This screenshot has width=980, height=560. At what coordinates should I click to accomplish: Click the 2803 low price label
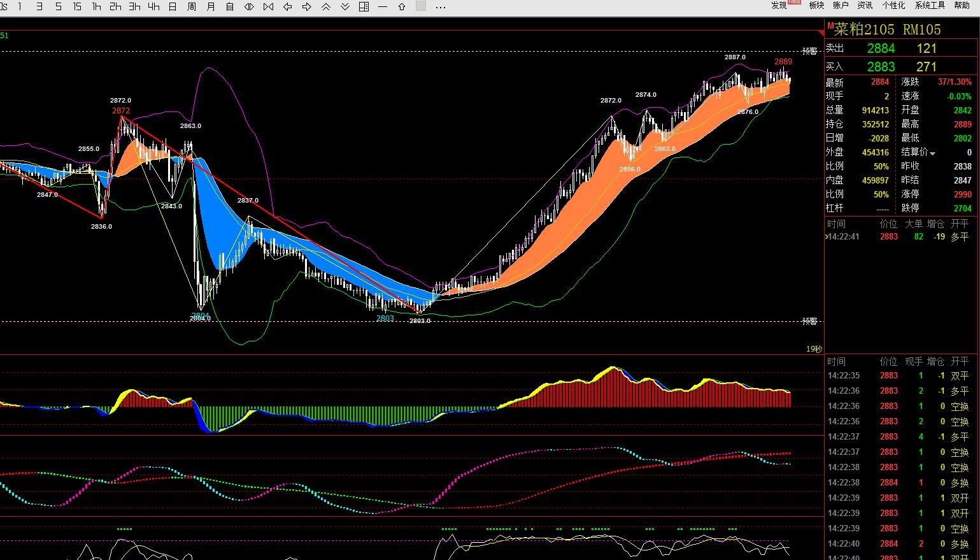(385, 318)
